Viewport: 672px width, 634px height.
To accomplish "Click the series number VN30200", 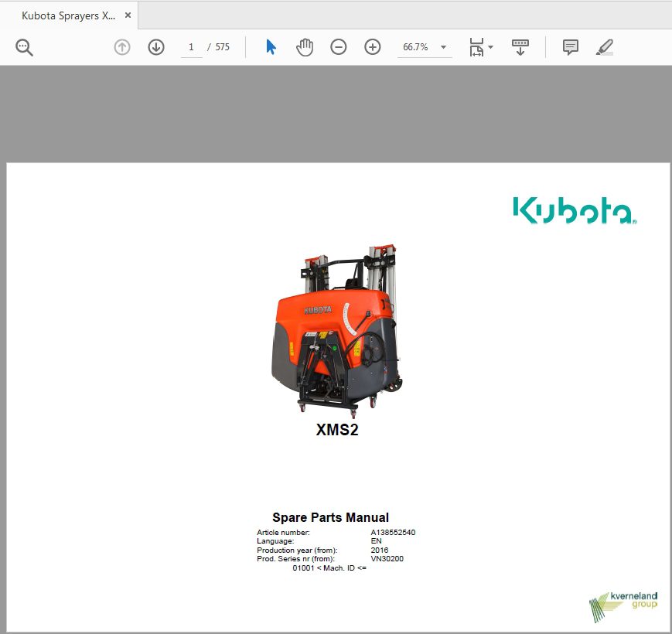I will pos(387,558).
